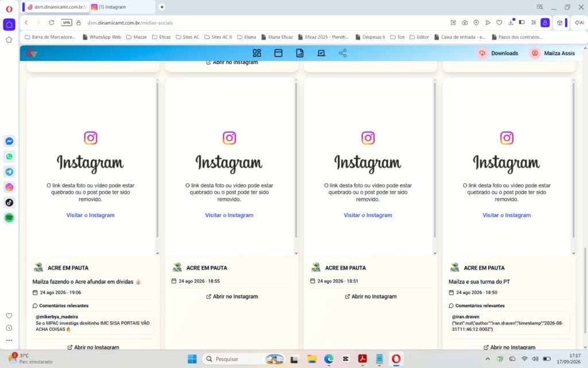Image resolution: width=588 pixels, height=368 pixels.
Task: Click the app logo in blue header
Action: 32,53
